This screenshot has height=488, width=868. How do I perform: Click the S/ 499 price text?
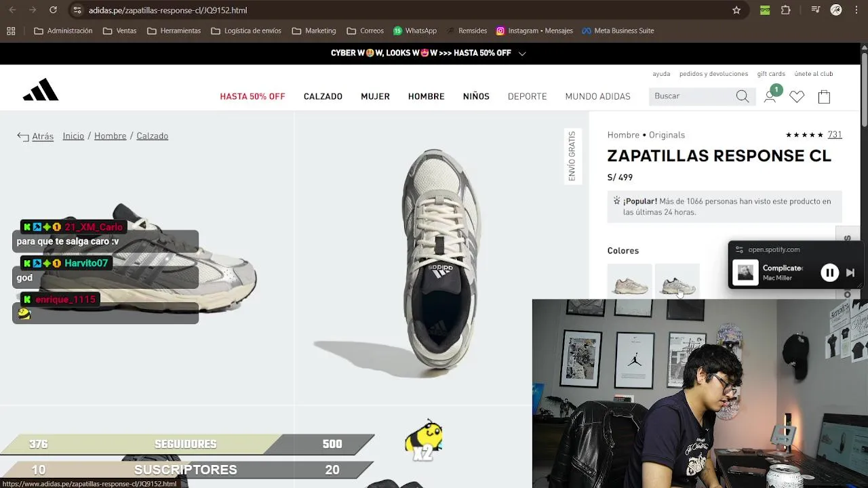[620, 178]
